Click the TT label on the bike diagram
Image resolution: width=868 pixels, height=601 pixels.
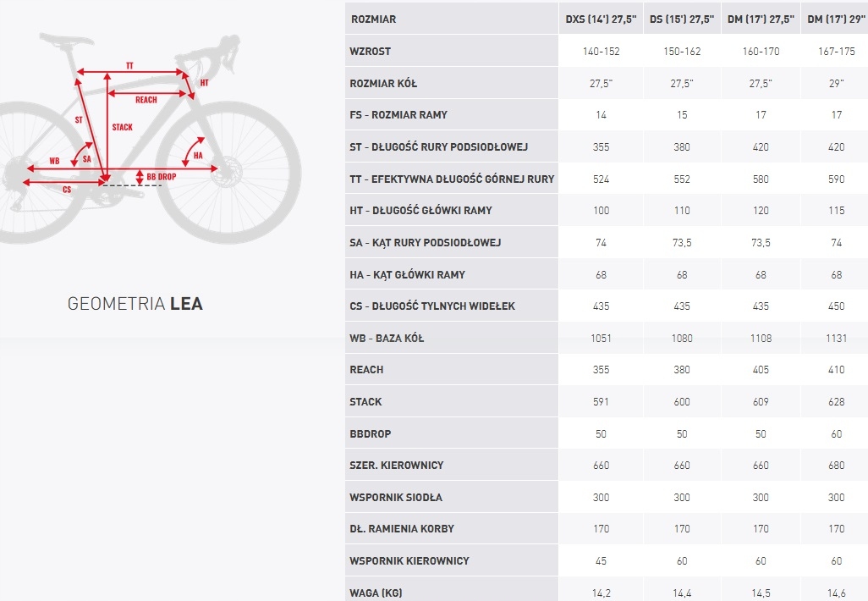click(x=129, y=65)
